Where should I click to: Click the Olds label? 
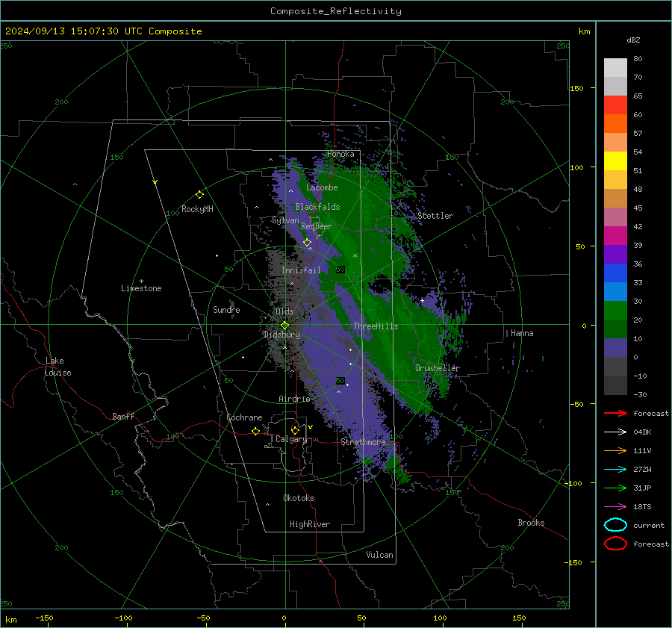(x=284, y=311)
